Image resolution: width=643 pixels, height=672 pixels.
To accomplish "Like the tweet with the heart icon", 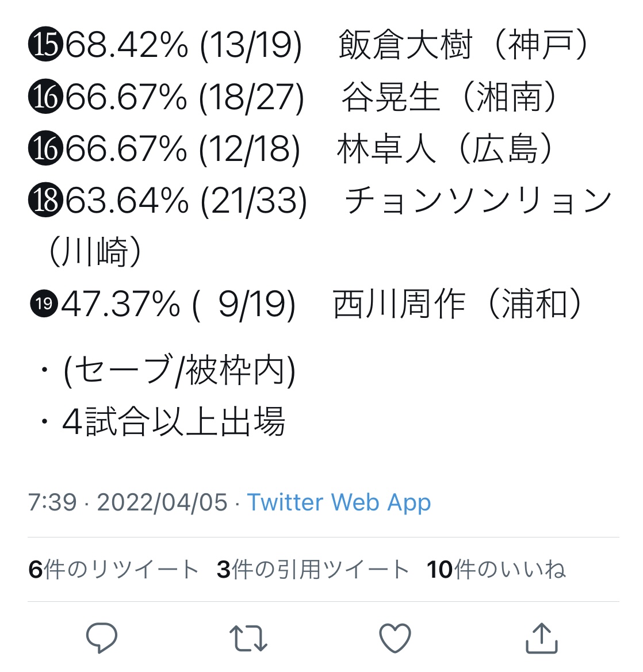I will pyautogui.click(x=395, y=638).
